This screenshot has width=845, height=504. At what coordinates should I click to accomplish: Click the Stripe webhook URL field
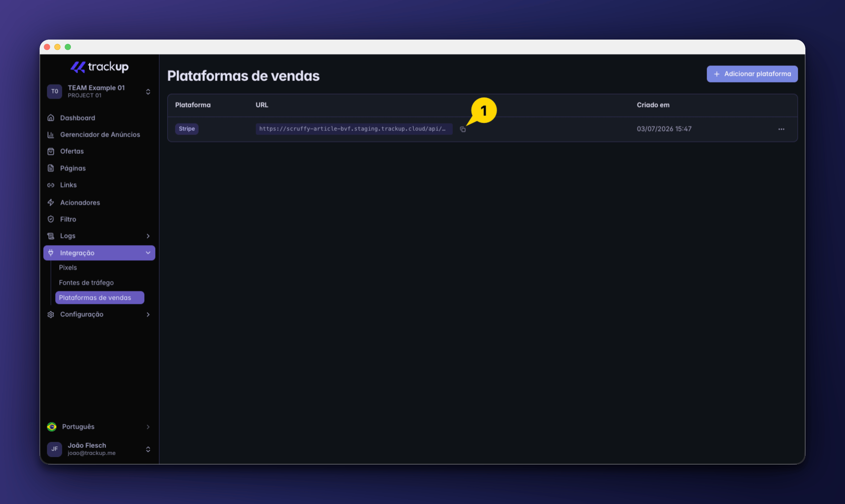tap(354, 129)
